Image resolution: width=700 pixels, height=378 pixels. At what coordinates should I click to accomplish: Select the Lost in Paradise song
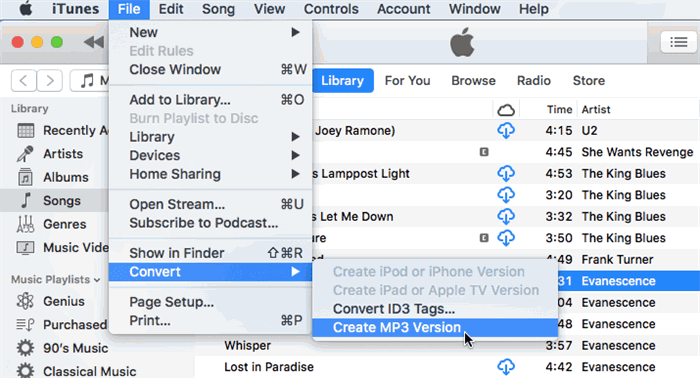click(446, 367)
